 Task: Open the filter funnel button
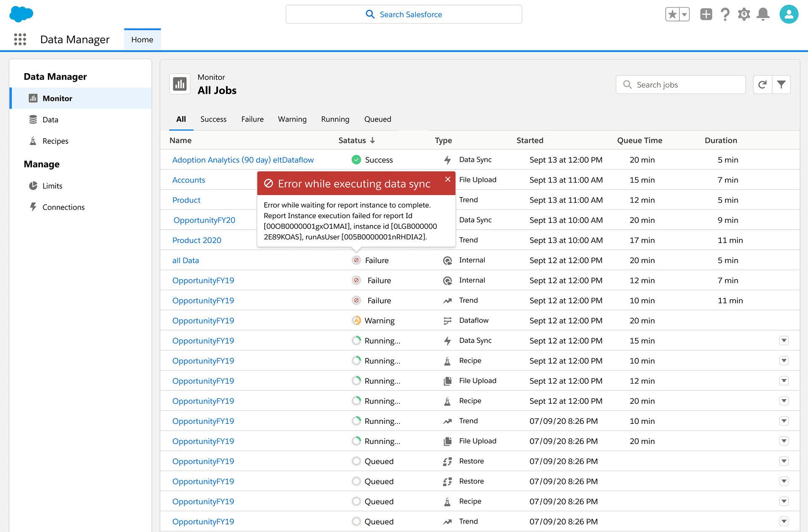click(781, 85)
